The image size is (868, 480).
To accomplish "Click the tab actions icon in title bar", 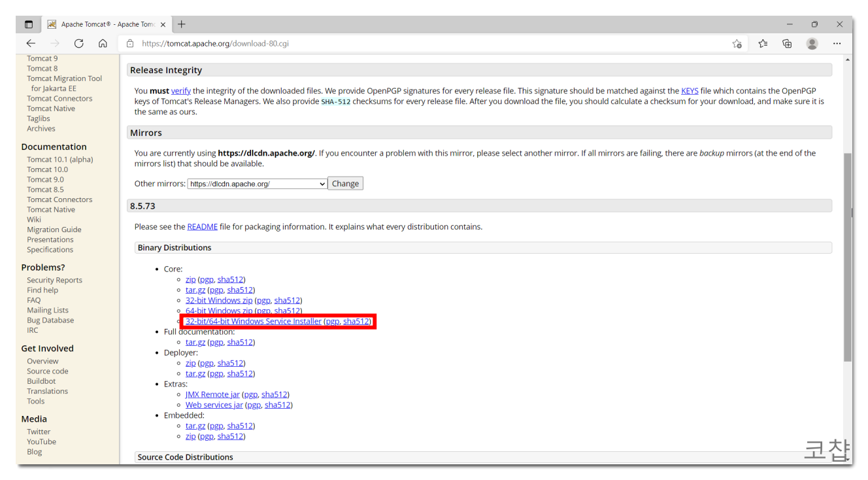I will pyautogui.click(x=29, y=24).
